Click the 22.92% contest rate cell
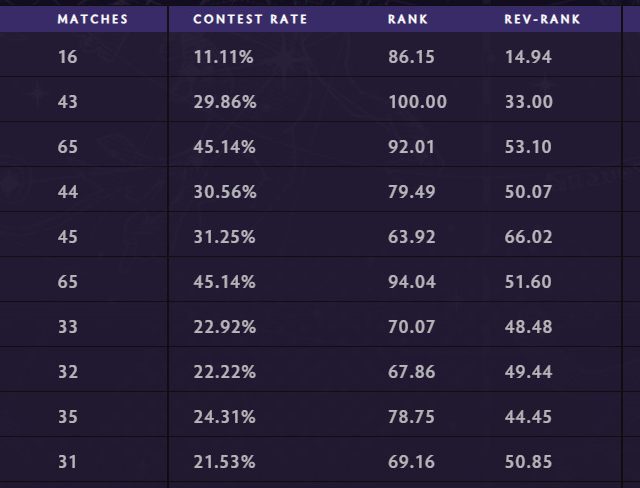The width and height of the screenshot is (640, 488). point(224,327)
